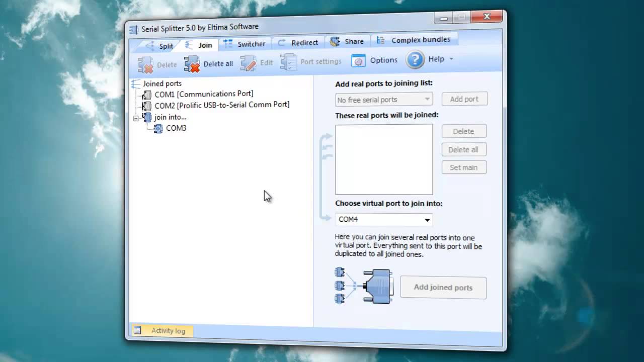Click the Set main button

(x=464, y=167)
